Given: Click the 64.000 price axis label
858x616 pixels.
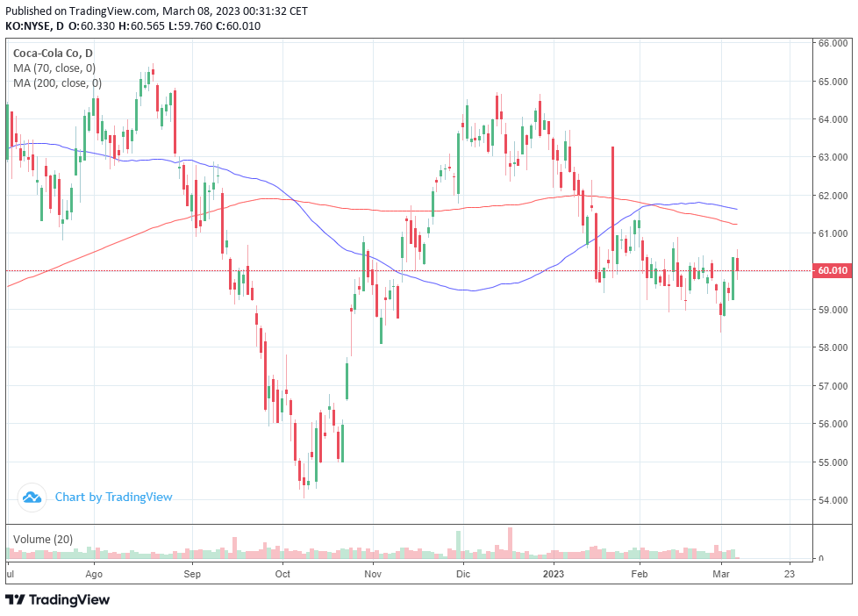Looking at the screenshot, I should (833, 119).
